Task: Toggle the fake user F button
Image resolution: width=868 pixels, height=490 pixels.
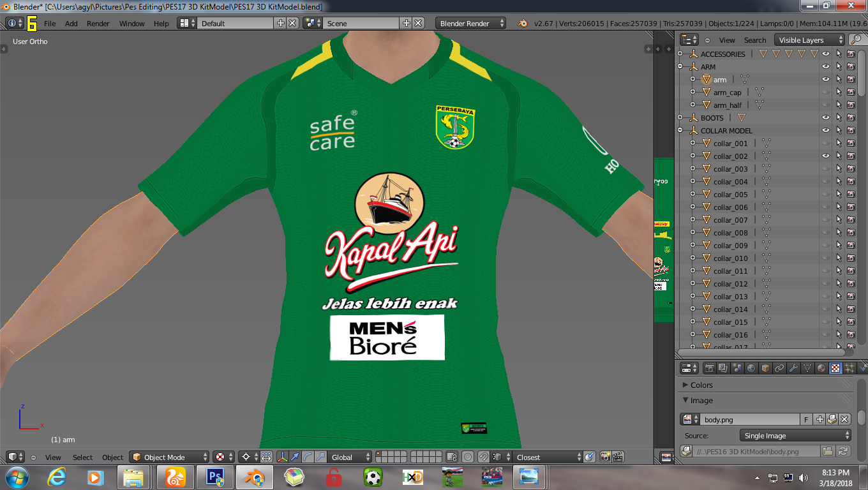Action: (807, 419)
